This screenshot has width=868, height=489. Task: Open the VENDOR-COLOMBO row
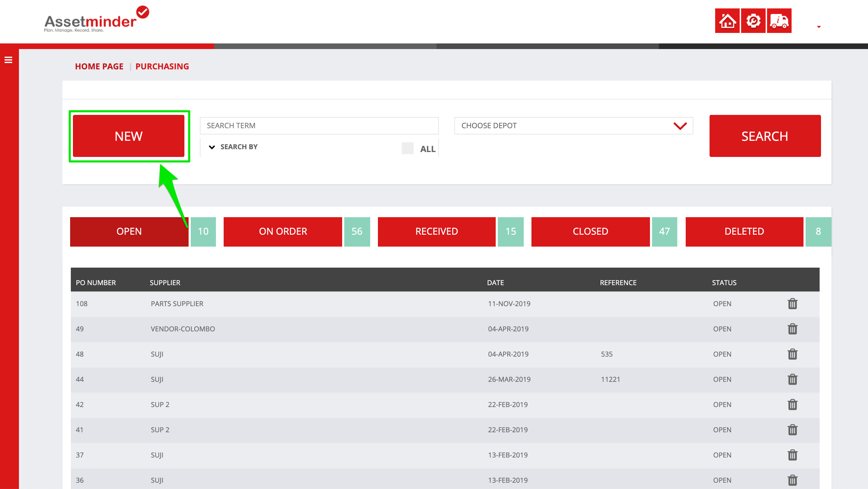[x=445, y=329]
